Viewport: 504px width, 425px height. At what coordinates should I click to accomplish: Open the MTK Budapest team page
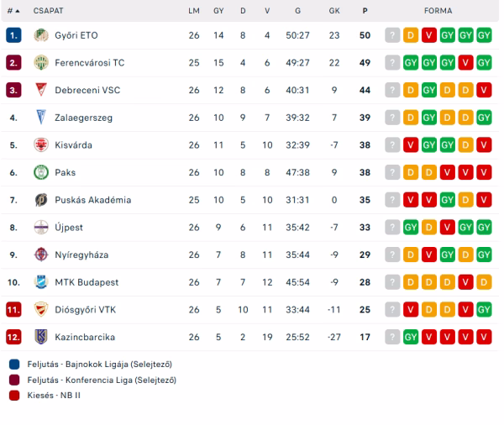(x=87, y=282)
